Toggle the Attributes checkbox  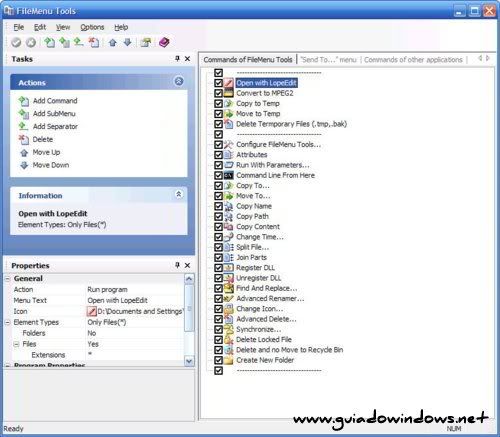(218, 155)
